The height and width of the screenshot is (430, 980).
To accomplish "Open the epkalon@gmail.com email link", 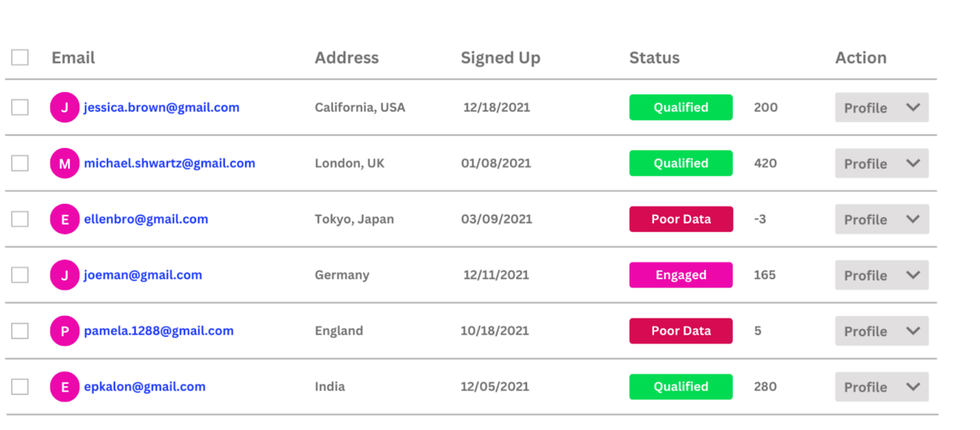I will [x=145, y=387].
